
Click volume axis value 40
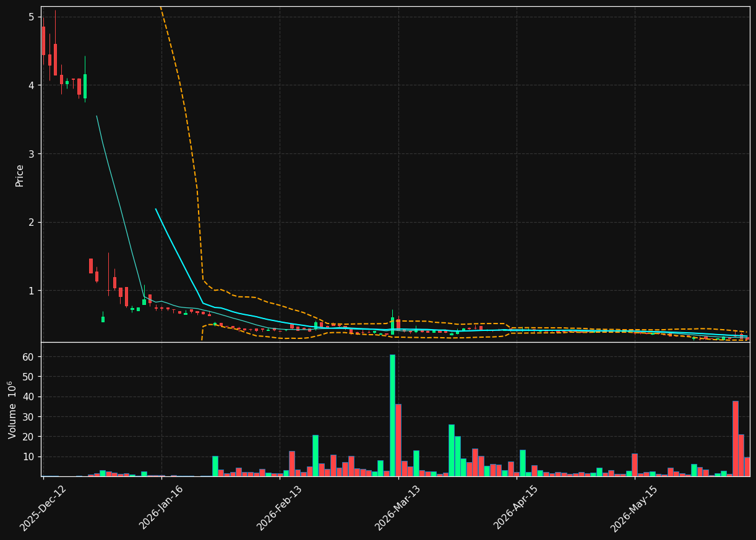[28, 396]
